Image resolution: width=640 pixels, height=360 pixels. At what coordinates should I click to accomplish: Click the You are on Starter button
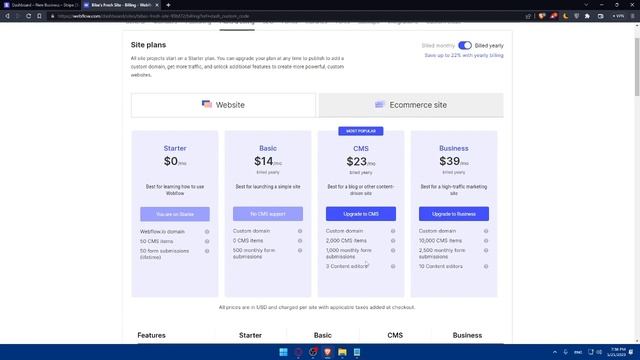click(175, 214)
